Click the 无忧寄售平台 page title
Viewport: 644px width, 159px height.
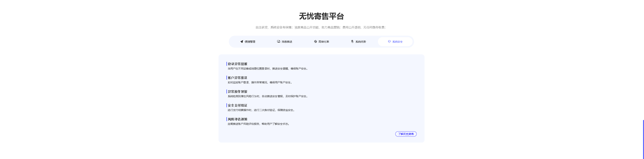pos(321,16)
